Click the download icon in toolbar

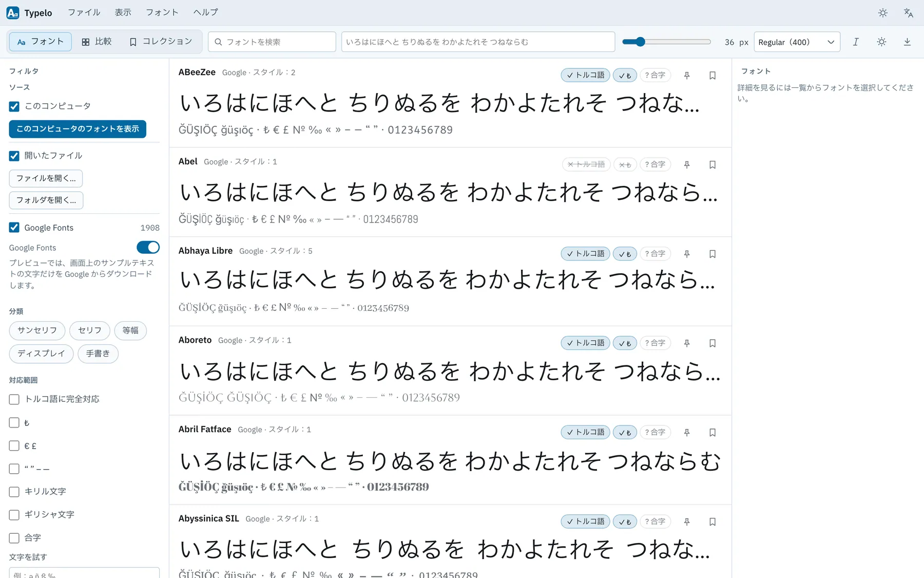(907, 42)
